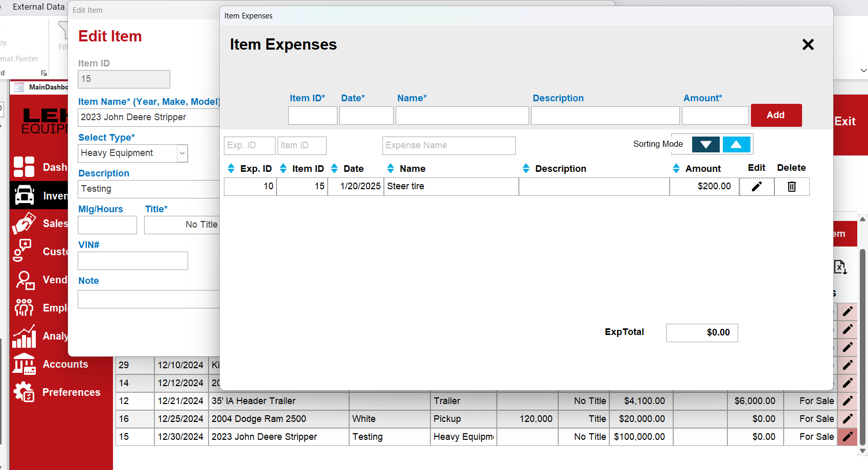Open Dashboard via sidebar icon
The image size is (868, 470).
pyautogui.click(x=24, y=167)
